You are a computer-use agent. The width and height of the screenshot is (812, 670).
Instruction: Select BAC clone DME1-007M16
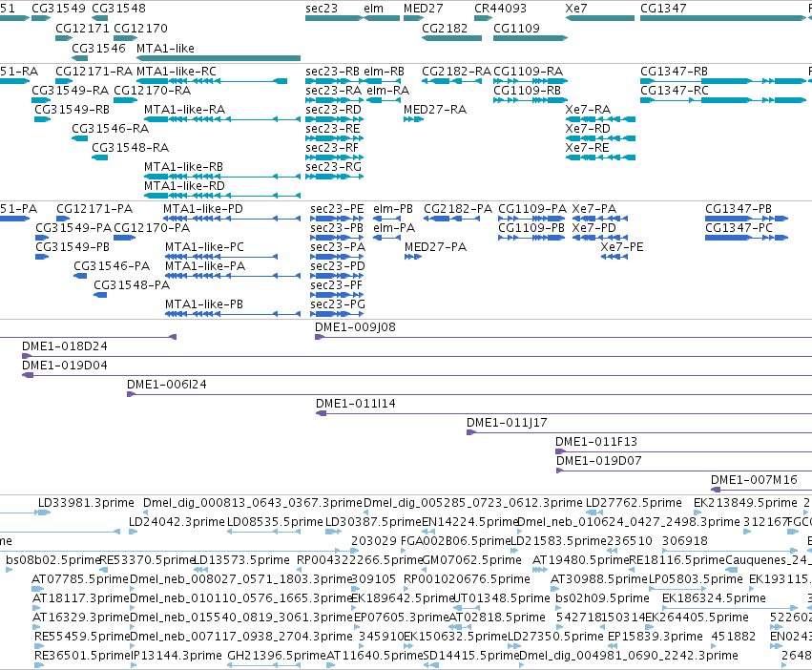point(761,491)
